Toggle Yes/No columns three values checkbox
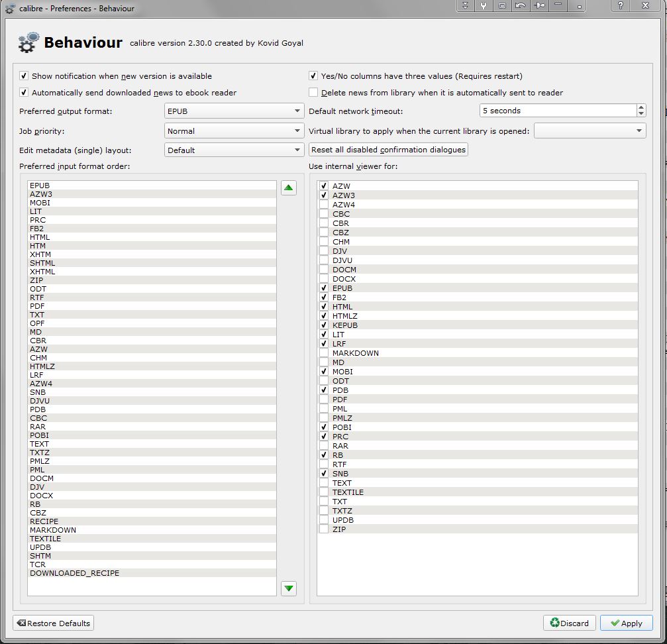This screenshot has height=644, width=667. 313,76
